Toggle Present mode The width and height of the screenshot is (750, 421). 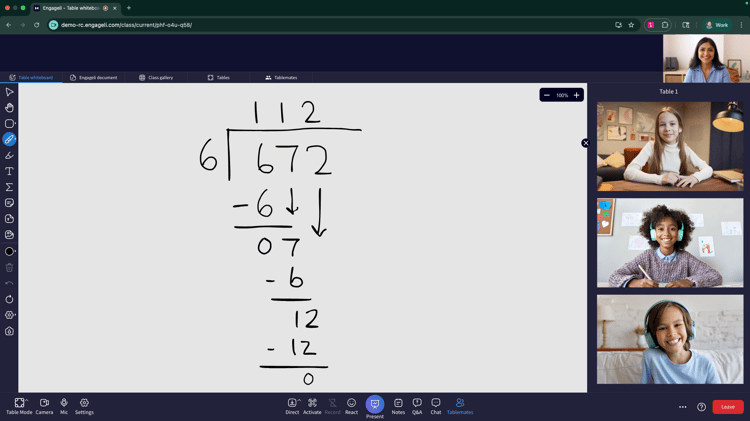[x=374, y=405]
